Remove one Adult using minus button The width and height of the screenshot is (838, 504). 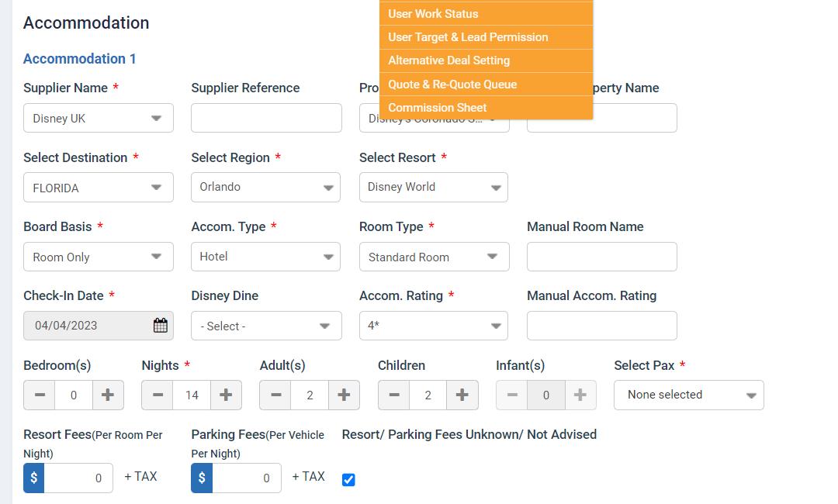click(275, 395)
